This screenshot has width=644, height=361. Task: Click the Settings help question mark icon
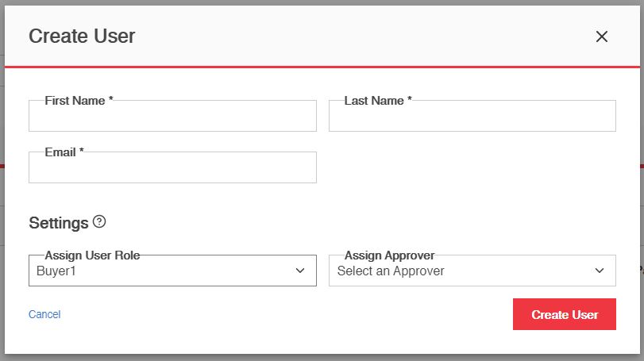pyautogui.click(x=99, y=222)
